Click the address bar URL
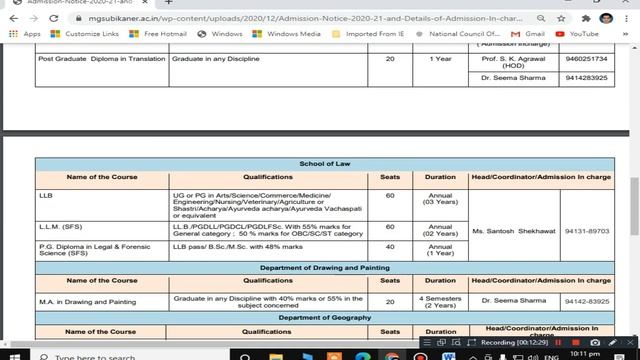 [x=305, y=19]
